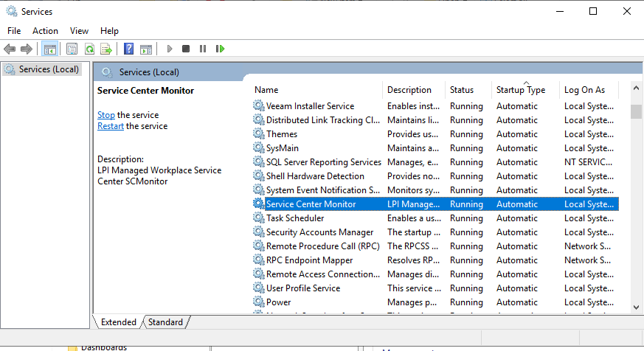Toggle Show/Hide Console Tree icon

(x=50, y=49)
